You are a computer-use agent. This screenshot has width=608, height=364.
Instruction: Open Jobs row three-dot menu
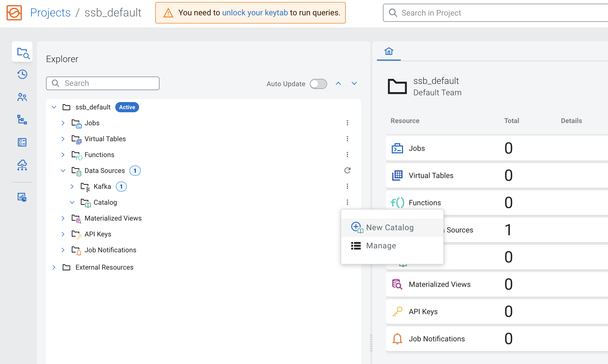click(x=347, y=123)
